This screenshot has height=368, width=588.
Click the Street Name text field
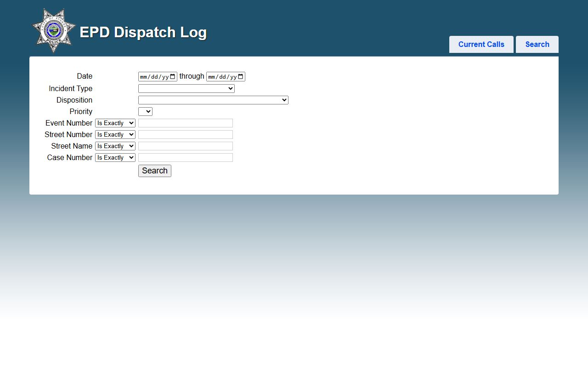tap(186, 146)
